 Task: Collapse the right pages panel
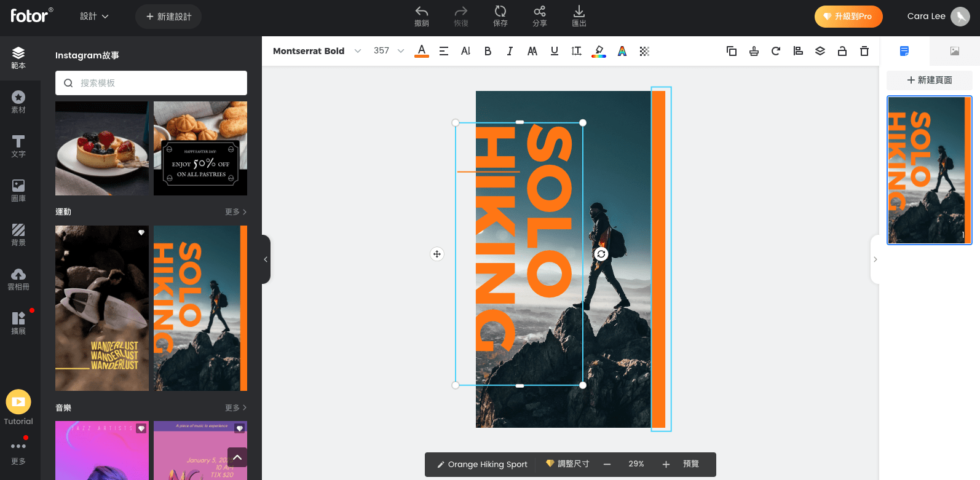[x=875, y=259]
